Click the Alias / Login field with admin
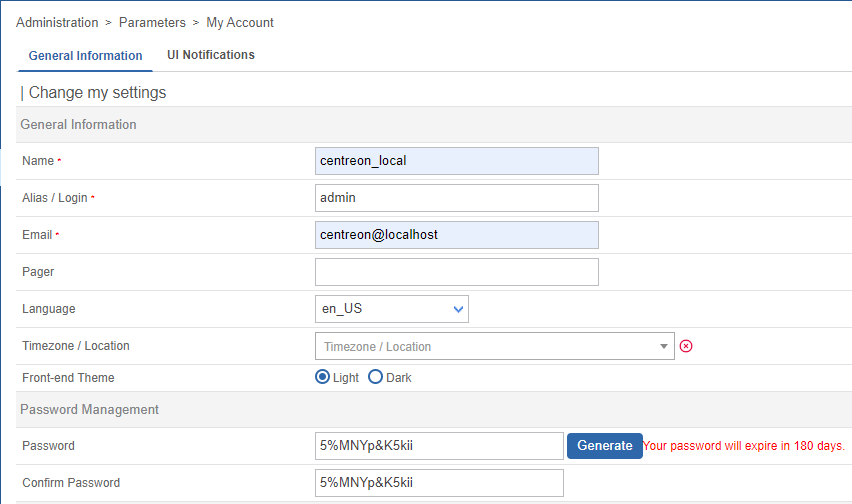The image size is (852, 504). pos(456,198)
